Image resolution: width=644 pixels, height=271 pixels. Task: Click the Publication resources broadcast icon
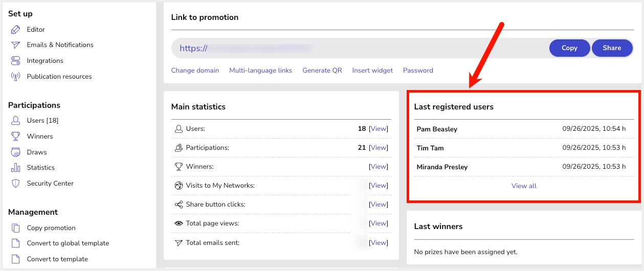(15, 77)
